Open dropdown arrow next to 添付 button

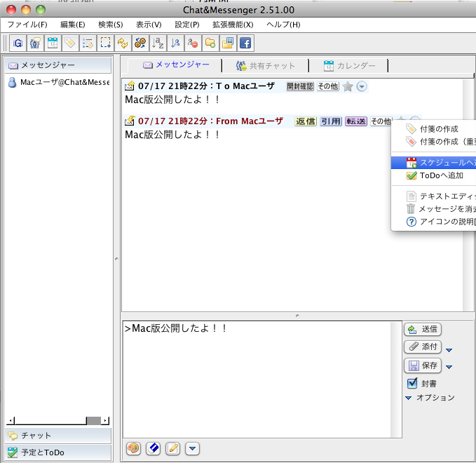pyautogui.click(x=449, y=350)
